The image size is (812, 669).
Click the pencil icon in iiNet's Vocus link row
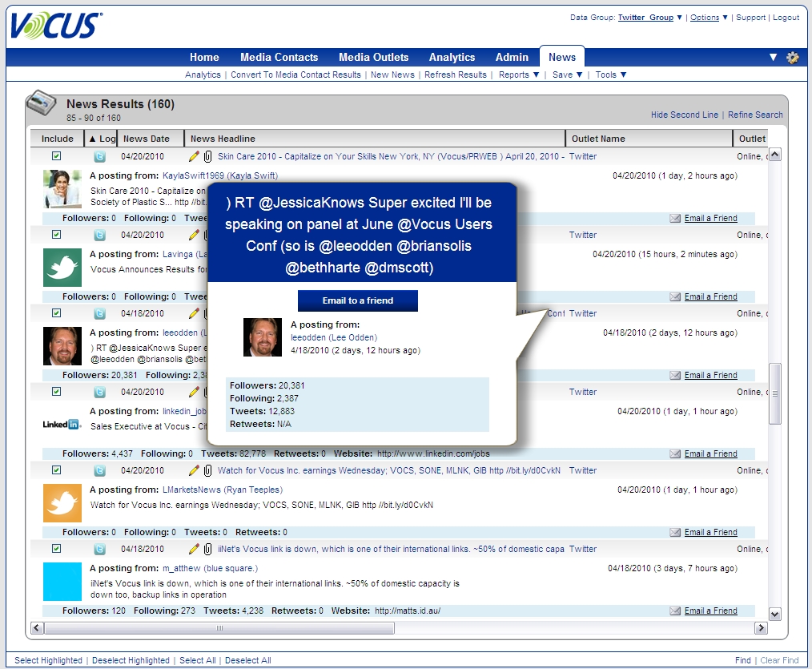click(x=195, y=549)
